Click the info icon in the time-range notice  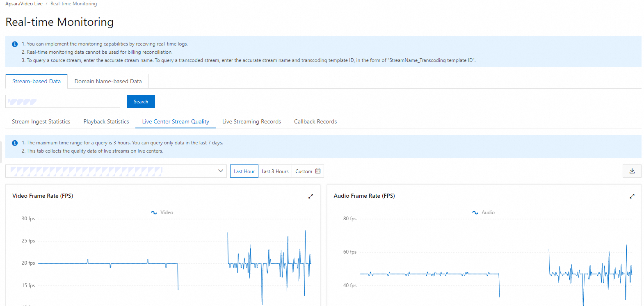click(15, 143)
